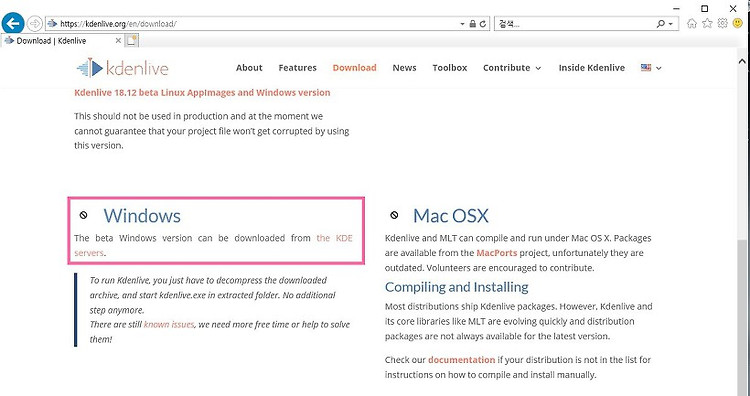The height and width of the screenshot is (396, 750).
Task: Close the Download | Kdenlive tab
Action: point(118,41)
